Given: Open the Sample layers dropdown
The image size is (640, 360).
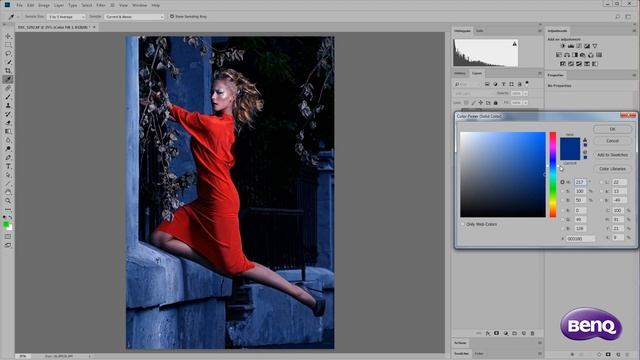Looking at the screenshot, I should [x=134, y=17].
